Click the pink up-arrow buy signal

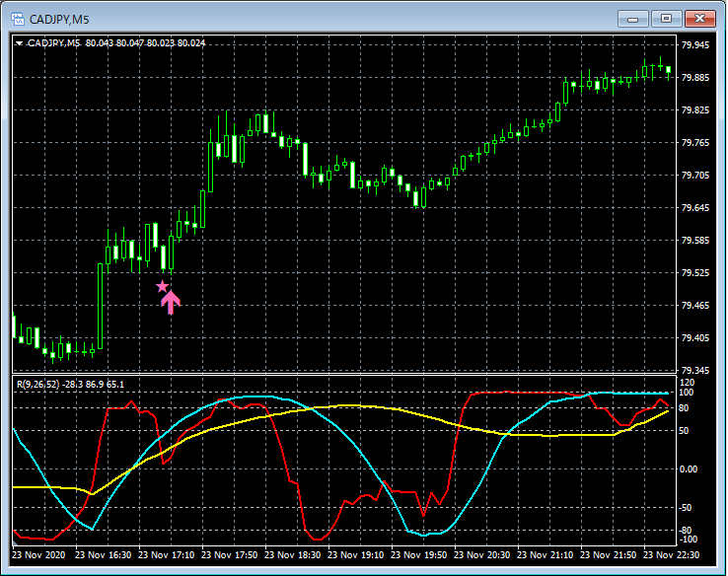[x=171, y=302]
